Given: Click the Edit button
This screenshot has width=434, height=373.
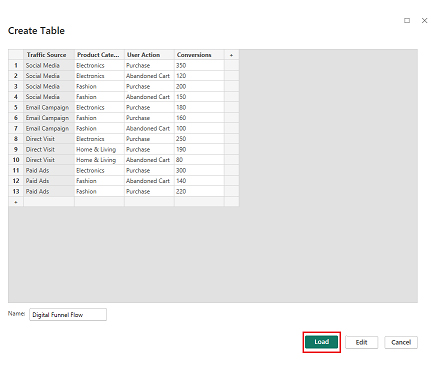Looking at the screenshot, I should pyautogui.click(x=361, y=342).
